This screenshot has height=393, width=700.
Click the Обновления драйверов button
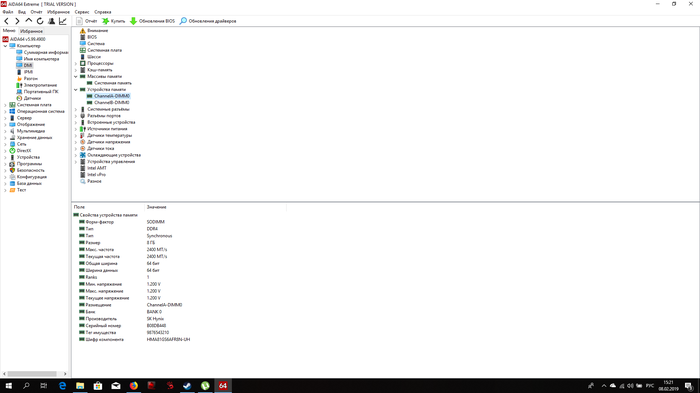[x=208, y=21]
